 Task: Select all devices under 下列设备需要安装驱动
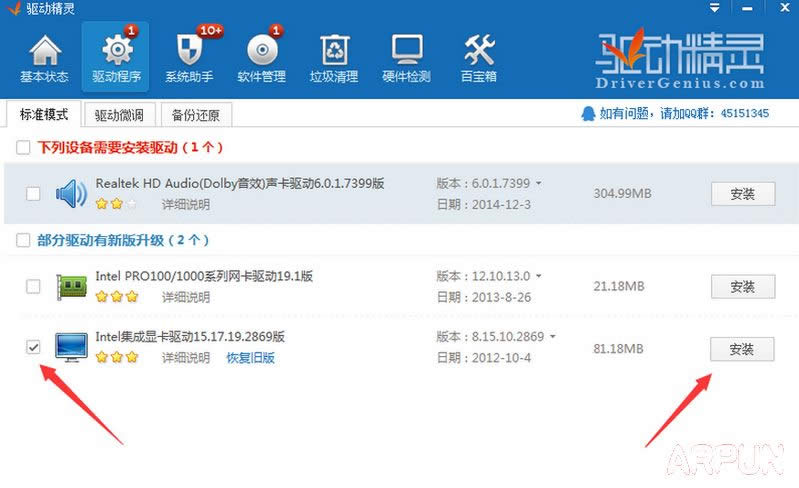click(x=22, y=148)
